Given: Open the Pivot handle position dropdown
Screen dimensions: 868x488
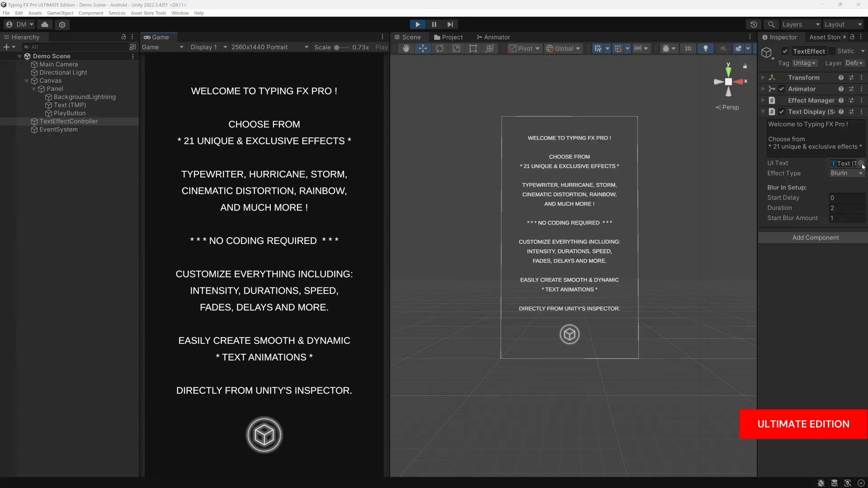Looking at the screenshot, I should point(524,48).
